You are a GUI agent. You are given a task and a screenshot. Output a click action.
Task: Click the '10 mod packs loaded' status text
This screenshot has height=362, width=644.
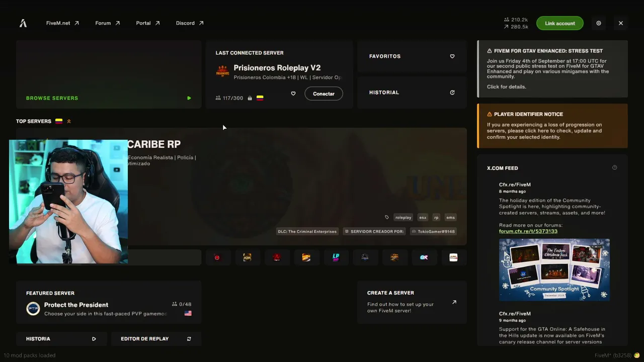(x=29, y=355)
